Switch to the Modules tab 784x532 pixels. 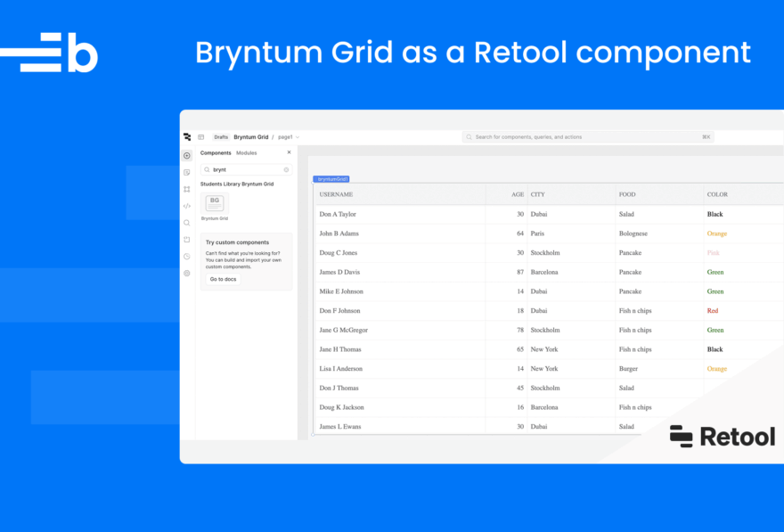[x=246, y=151]
